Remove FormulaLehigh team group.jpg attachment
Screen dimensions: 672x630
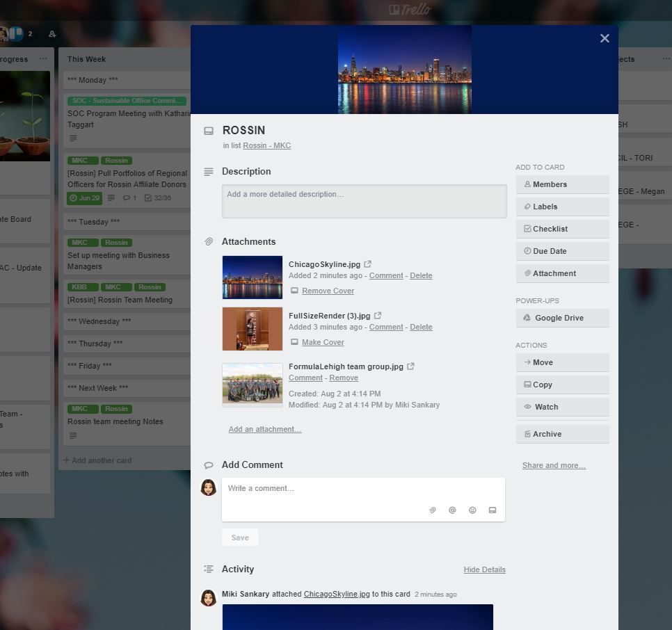(x=344, y=378)
